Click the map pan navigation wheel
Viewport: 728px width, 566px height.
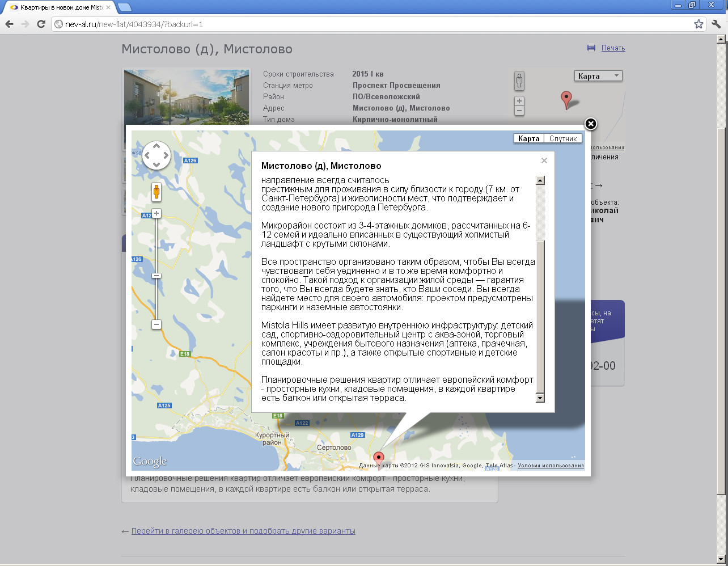coord(156,155)
